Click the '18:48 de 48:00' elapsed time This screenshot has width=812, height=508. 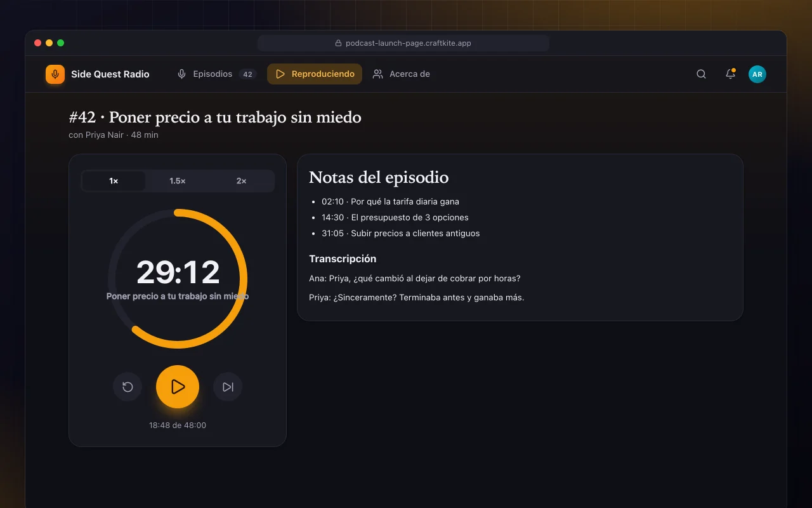pos(178,425)
